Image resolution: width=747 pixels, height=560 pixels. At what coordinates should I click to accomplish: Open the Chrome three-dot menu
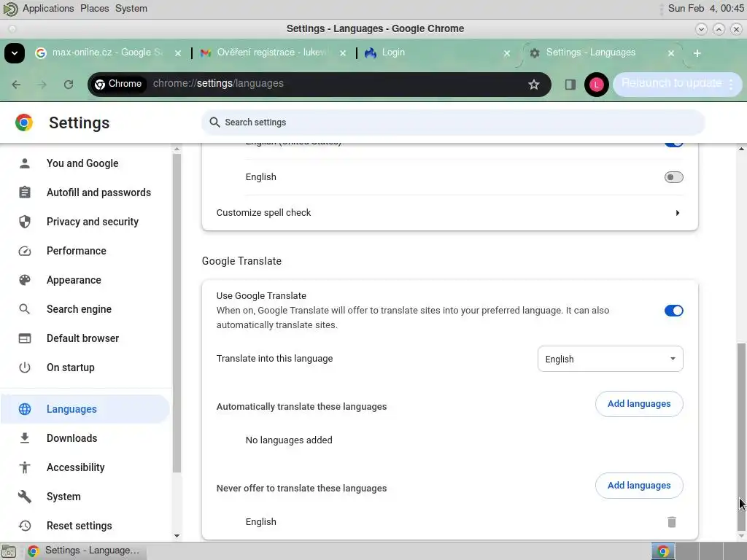(731, 84)
